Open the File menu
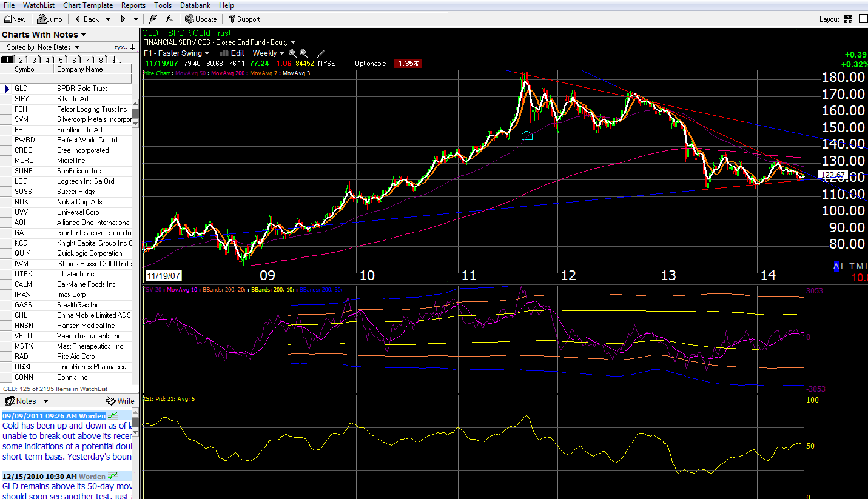The width and height of the screenshot is (868, 499). [9, 5]
